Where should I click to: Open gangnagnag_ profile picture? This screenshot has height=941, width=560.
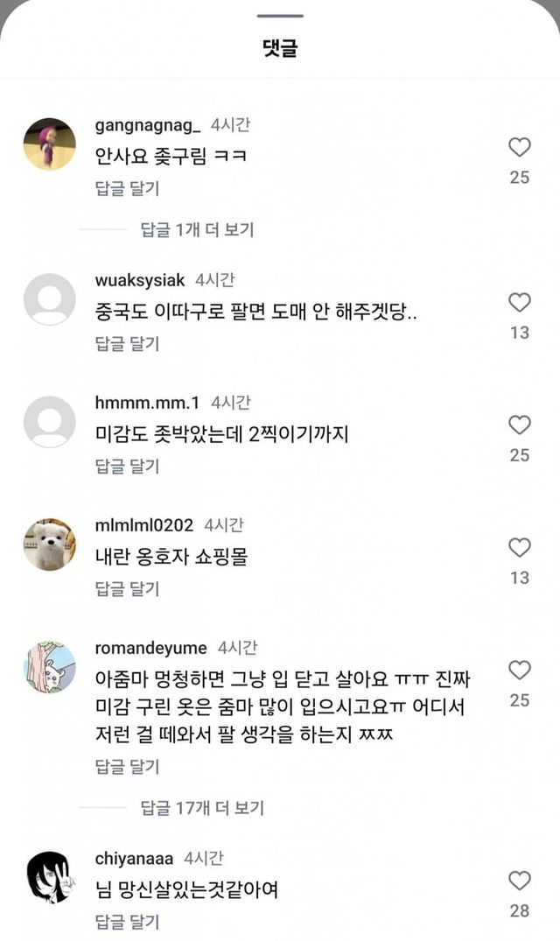[x=50, y=144]
